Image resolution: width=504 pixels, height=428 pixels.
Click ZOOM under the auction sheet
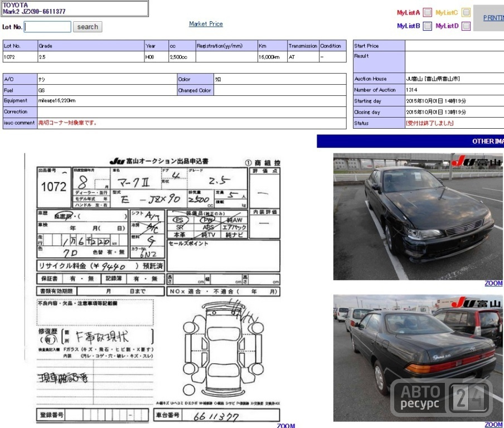click(x=286, y=425)
